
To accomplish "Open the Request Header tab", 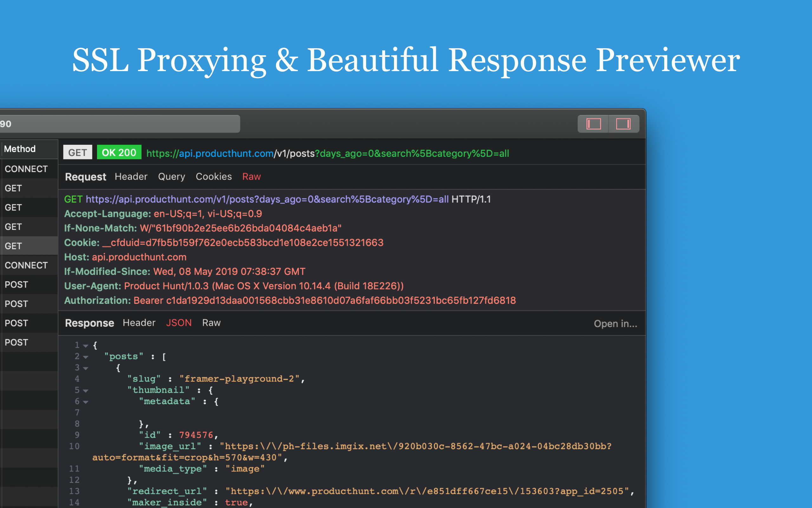I will (131, 177).
